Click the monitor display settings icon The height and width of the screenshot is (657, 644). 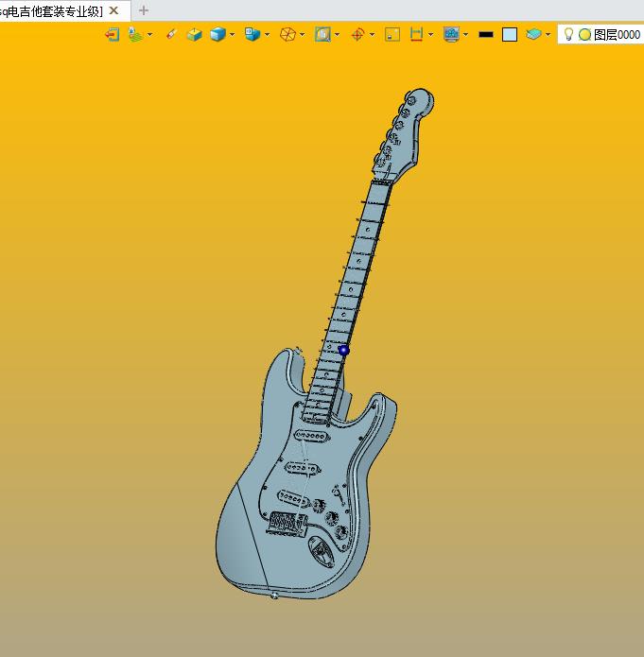451,34
